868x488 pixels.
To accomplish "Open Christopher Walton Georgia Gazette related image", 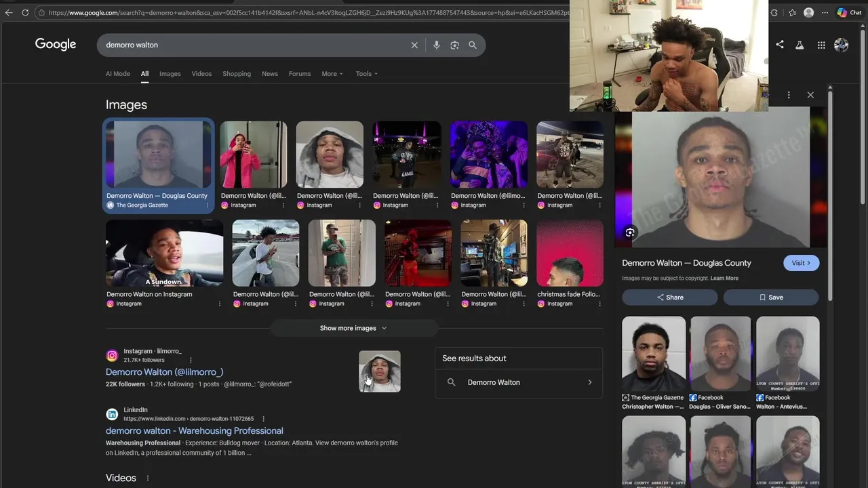I will click(654, 354).
